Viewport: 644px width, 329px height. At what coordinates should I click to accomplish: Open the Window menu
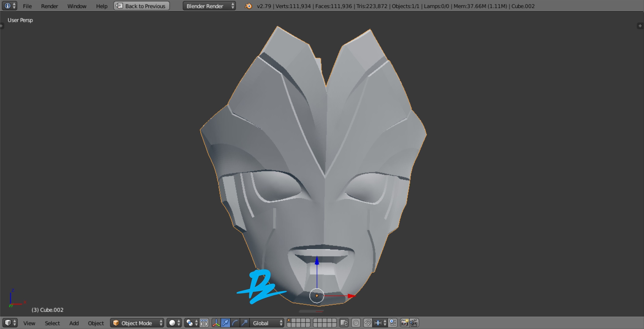pyautogui.click(x=77, y=6)
